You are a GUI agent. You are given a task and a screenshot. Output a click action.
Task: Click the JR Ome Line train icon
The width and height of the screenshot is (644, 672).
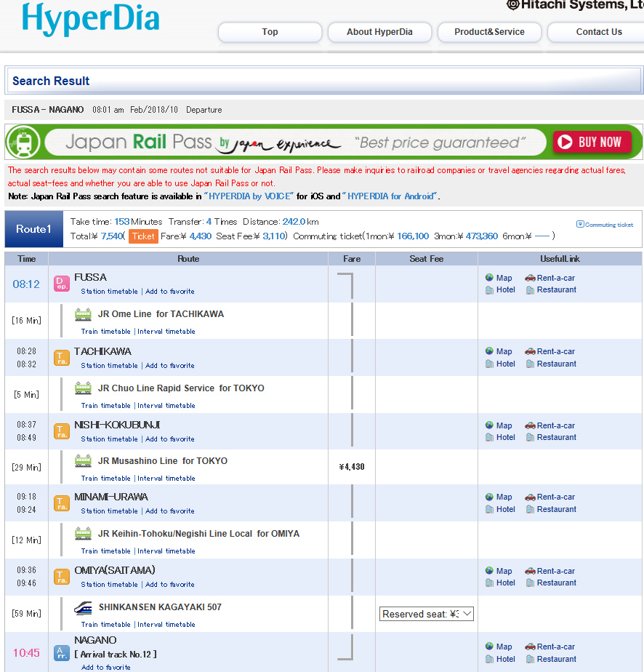pos(83,315)
